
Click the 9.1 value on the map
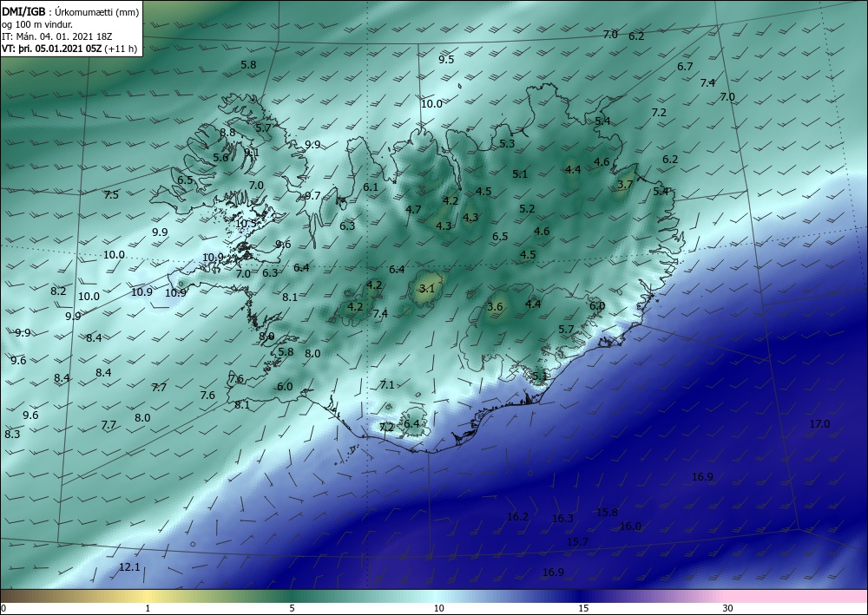pos(252,153)
